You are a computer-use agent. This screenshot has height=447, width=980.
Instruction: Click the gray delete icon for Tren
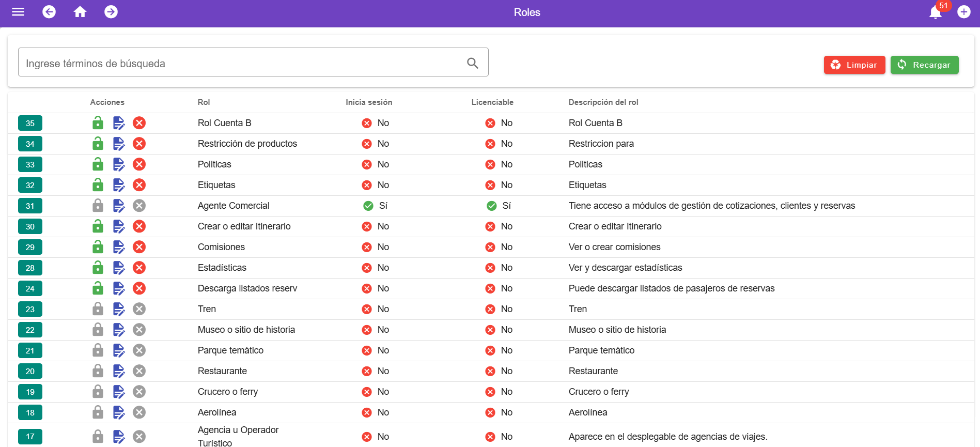point(139,309)
